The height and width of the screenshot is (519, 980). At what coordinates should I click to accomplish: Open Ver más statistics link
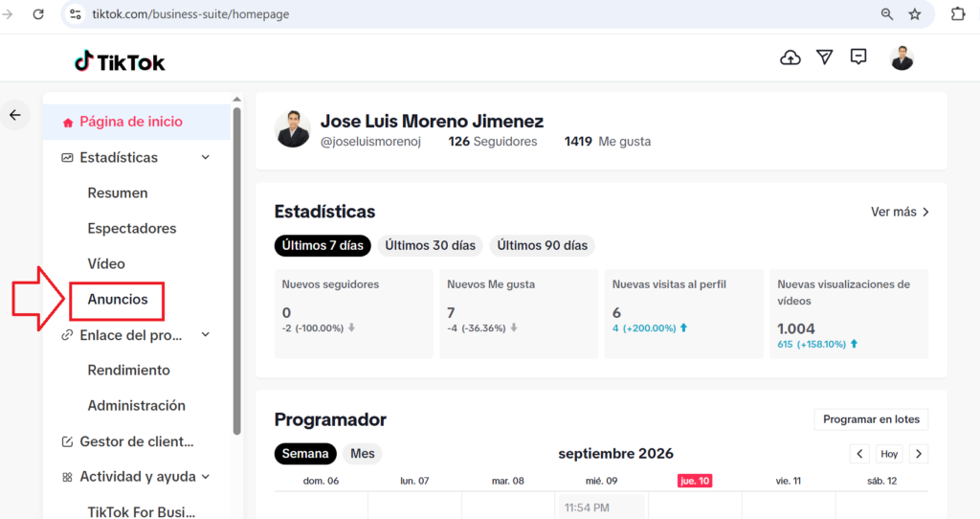[x=900, y=212]
